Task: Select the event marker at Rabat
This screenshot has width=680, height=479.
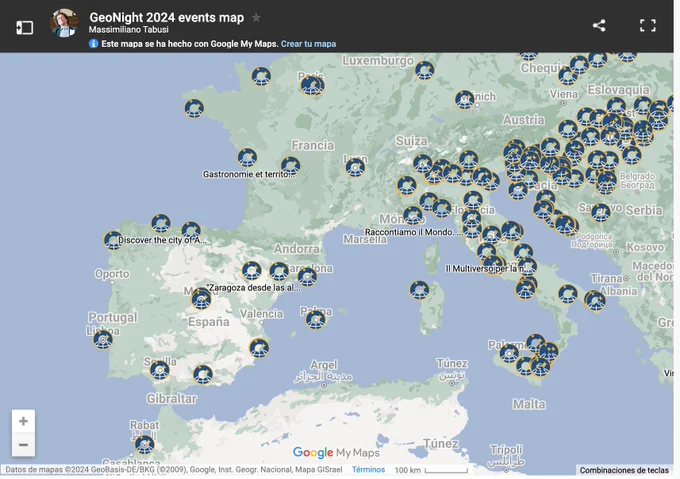Action: tap(144, 445)
